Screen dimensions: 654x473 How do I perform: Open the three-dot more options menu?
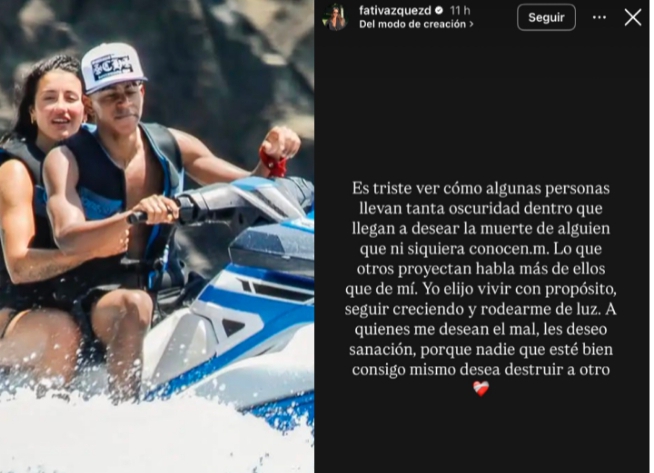[599, 18]
